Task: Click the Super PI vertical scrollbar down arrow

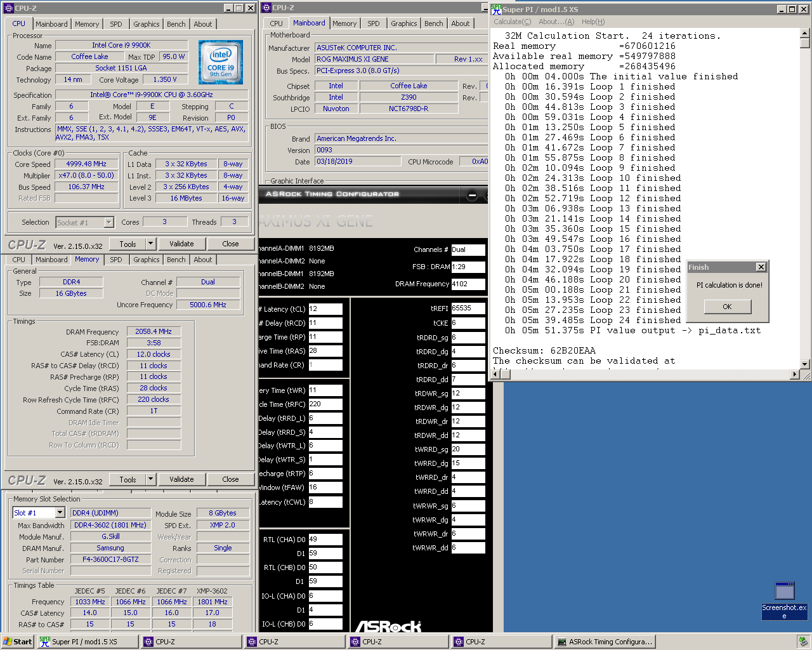Action: pyautogui.click(x=805, y=364)
